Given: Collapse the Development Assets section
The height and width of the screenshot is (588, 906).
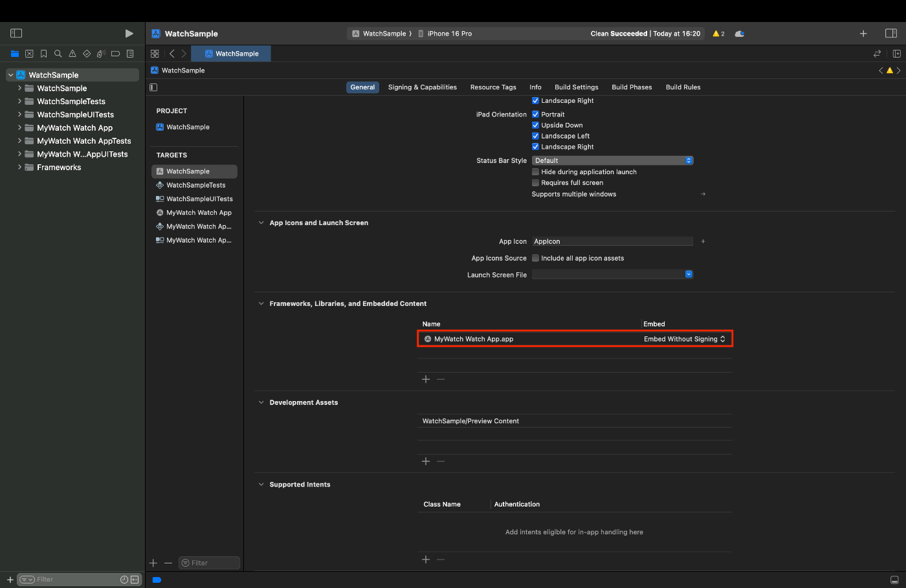Looking at the screenshot, I should tap(261, 403).
